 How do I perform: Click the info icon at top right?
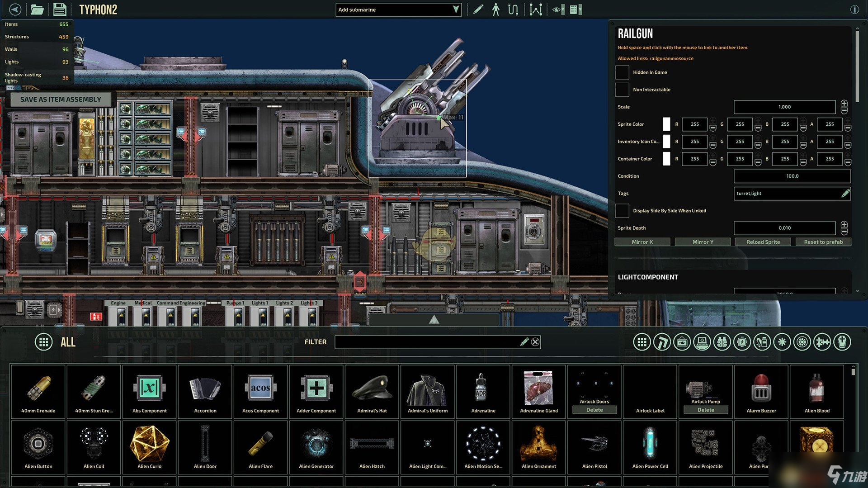click(854, 9)
